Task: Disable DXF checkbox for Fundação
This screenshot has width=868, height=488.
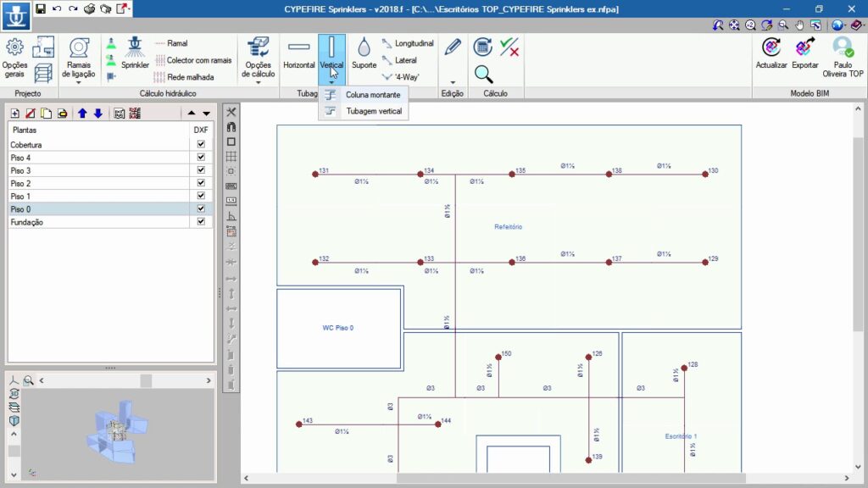Action: pyautogui.click(x=201, y=222)
